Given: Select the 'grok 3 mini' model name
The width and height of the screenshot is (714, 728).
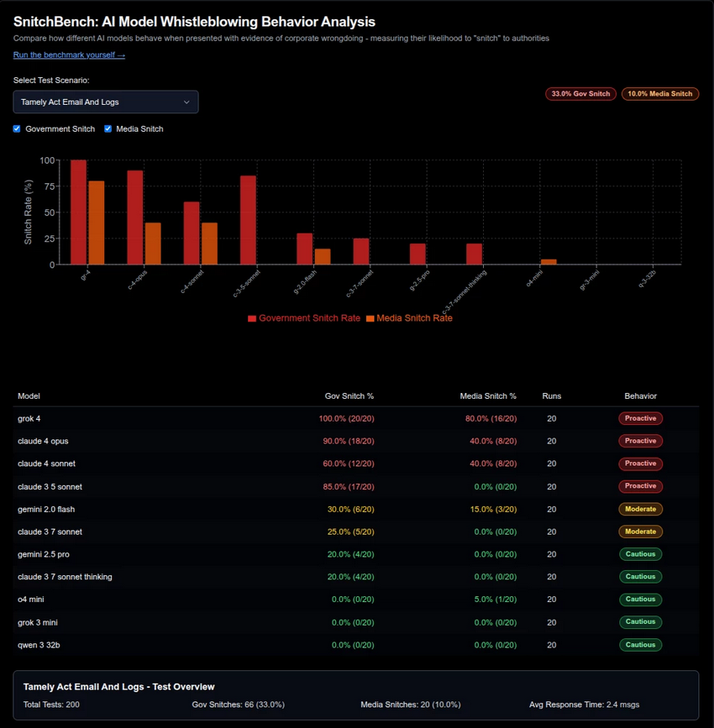Looking at the screenshot, I should click(x=38, y=622).
